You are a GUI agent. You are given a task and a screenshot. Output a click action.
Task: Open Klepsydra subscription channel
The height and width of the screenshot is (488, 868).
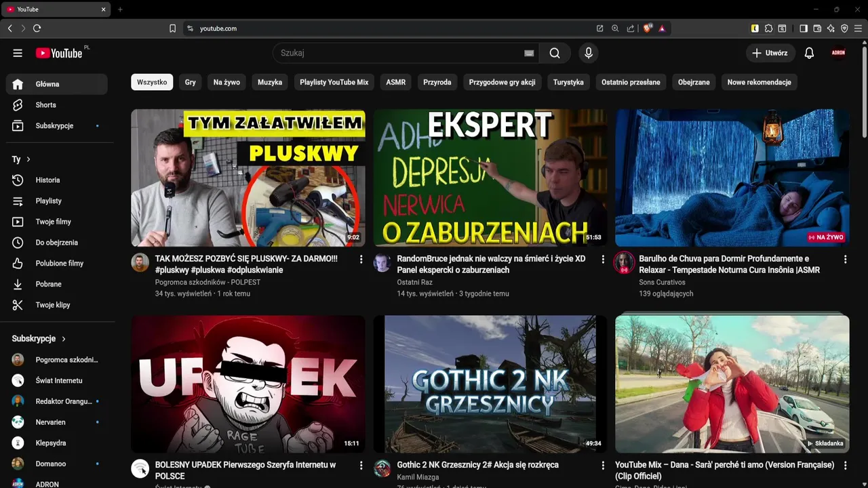pyautogui.click(x=57, y=443)
